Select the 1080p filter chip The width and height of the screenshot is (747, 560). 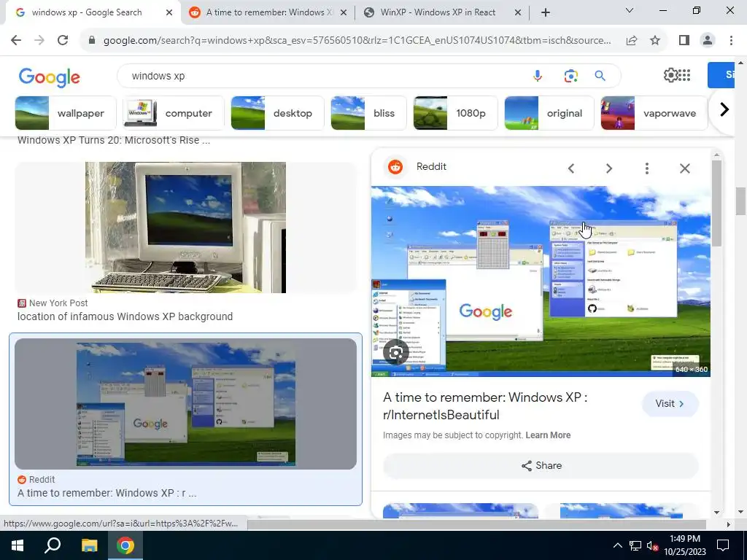tap(455, 113)
